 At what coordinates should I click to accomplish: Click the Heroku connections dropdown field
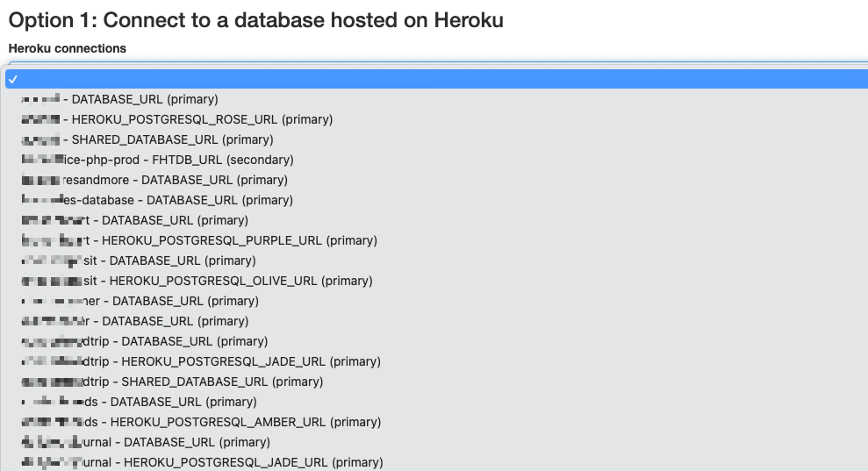pos(438,65)
